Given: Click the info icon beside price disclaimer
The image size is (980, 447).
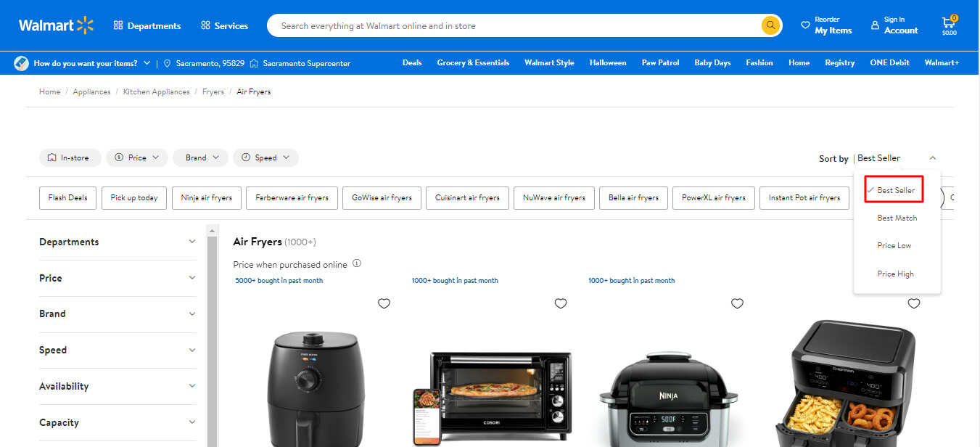Looking at the screenshot, I should click(357, 264).
